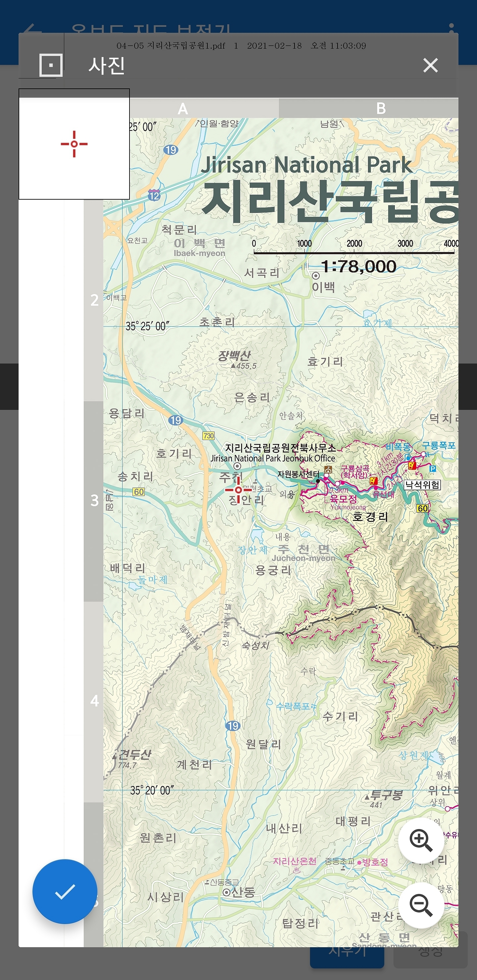Tap the 육모정 label
The width and height of the screenshot is (477, 980).
tap(343, 499)
